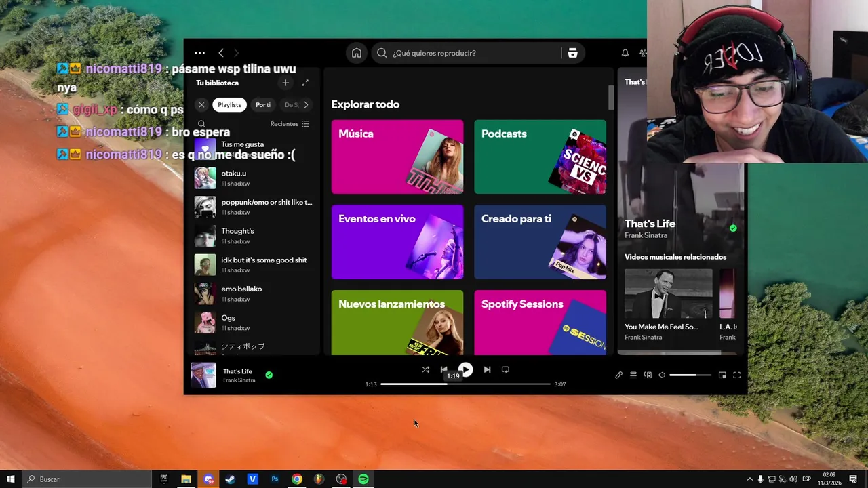Open Frank Sinatra artist link under panel title
The height and width of the screenshot is (488, 868).
(646, 235)
